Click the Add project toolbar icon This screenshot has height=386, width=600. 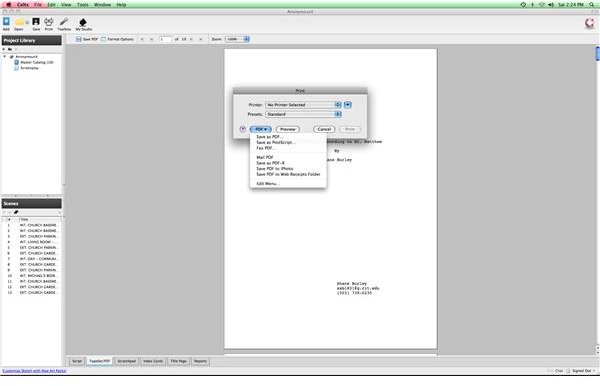pos(6,22)
